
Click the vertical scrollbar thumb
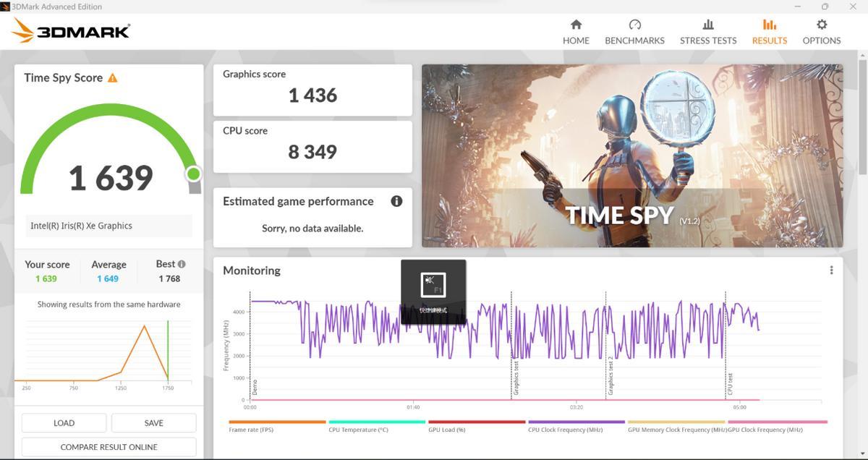[862, 116]
